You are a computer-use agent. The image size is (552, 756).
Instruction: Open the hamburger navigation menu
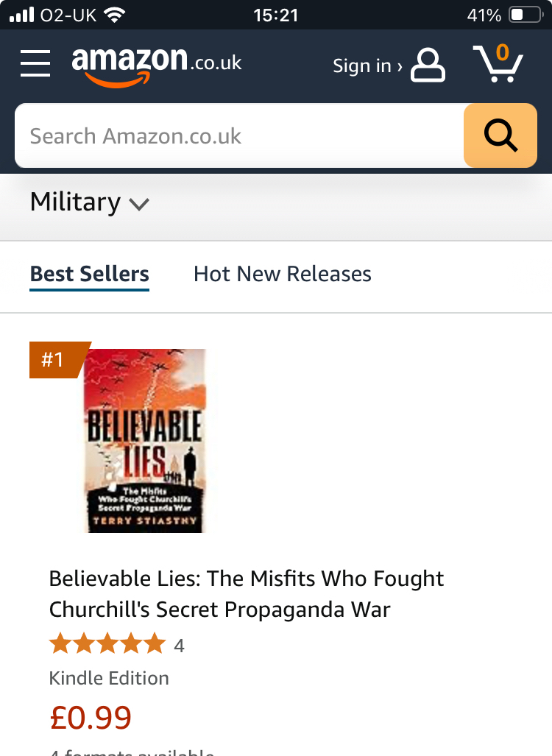click(35, 63)
